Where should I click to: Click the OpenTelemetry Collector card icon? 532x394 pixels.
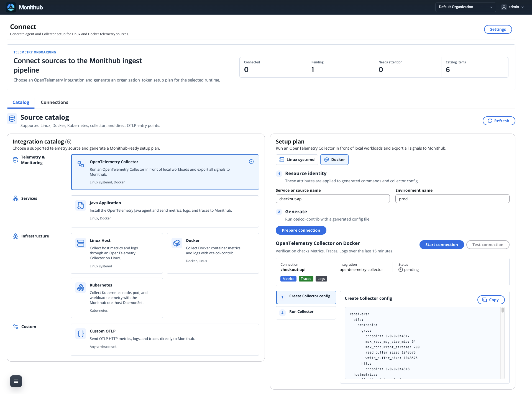(81, 164)
